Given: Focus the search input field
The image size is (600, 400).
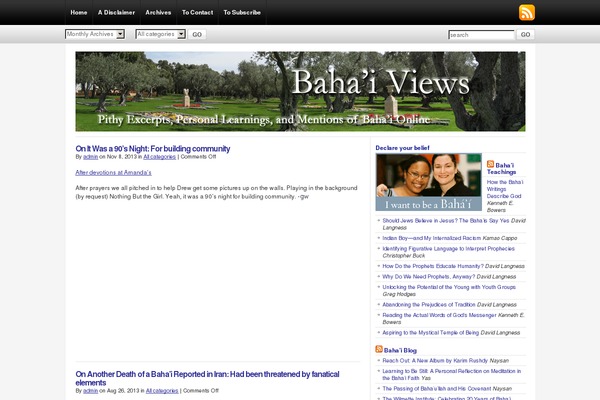Looking at the screenshot, I should point(481,35).
